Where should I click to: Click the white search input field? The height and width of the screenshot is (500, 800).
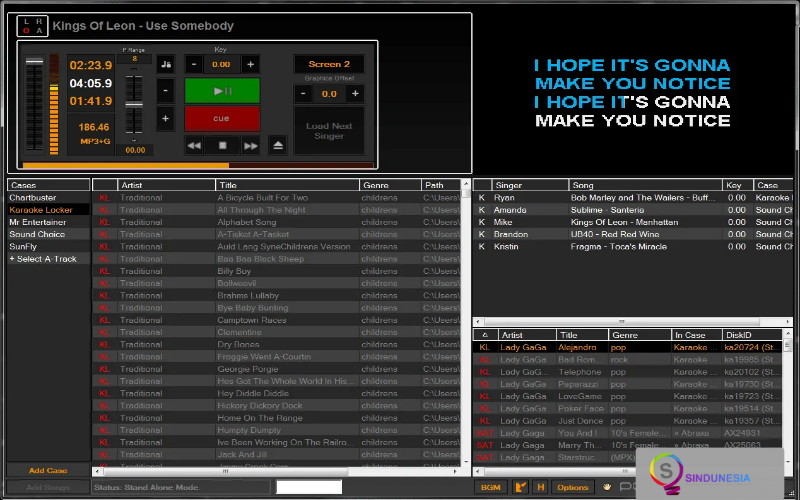(x=309, y=487)
